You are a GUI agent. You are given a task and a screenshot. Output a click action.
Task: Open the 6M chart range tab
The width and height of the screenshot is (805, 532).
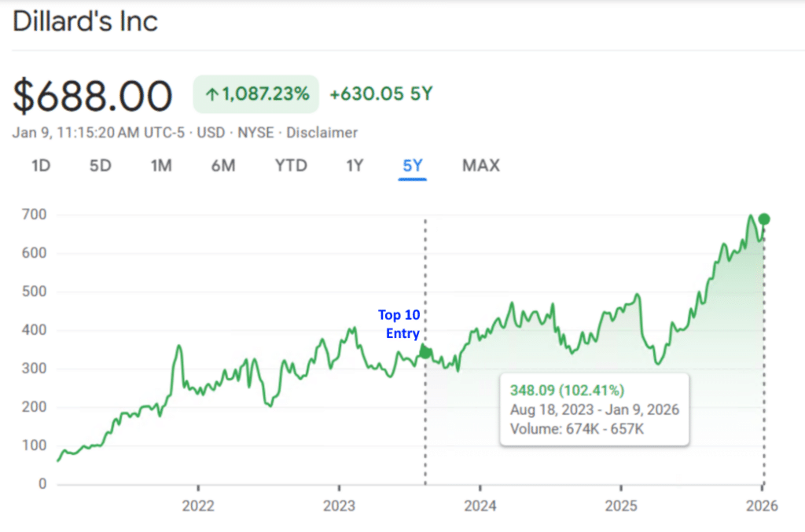coord(223,166)
